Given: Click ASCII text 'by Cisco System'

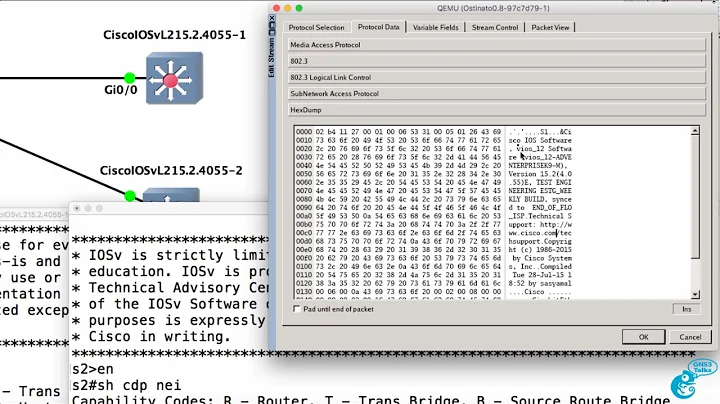Looking at the screenshot, I should [542, 258].
